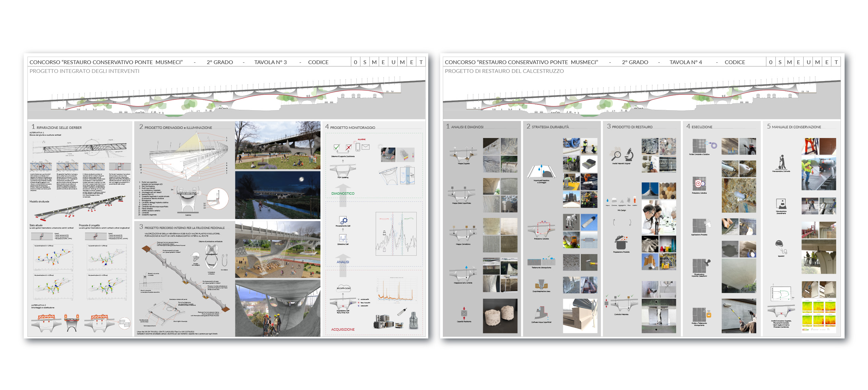Select the Preparazione Prodotto cooking pot icon
The image size is (868, 390).
(621, 243)
